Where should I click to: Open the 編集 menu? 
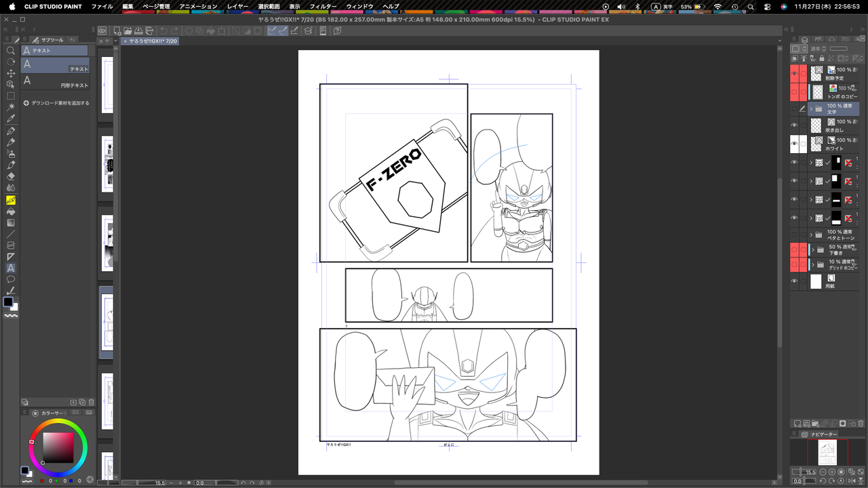point(128,6)
